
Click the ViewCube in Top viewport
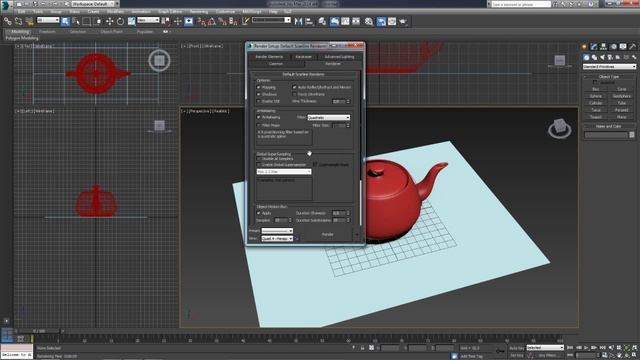click(159, 60)
